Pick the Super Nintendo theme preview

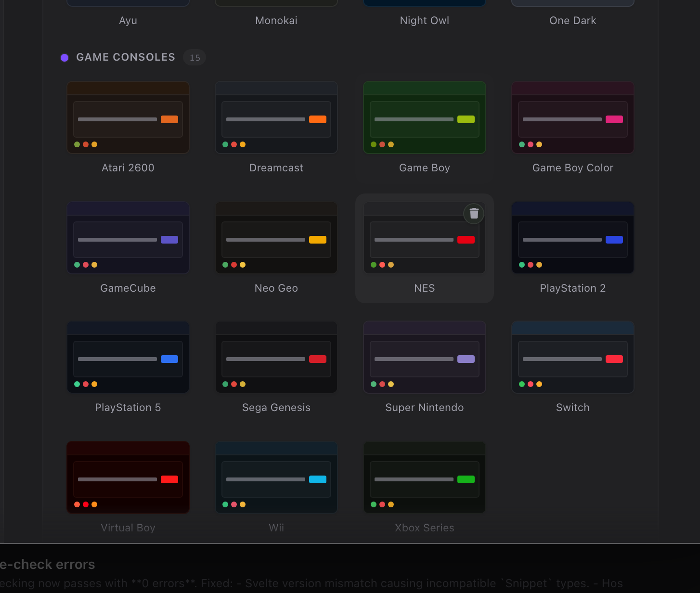tap(425, 357)
